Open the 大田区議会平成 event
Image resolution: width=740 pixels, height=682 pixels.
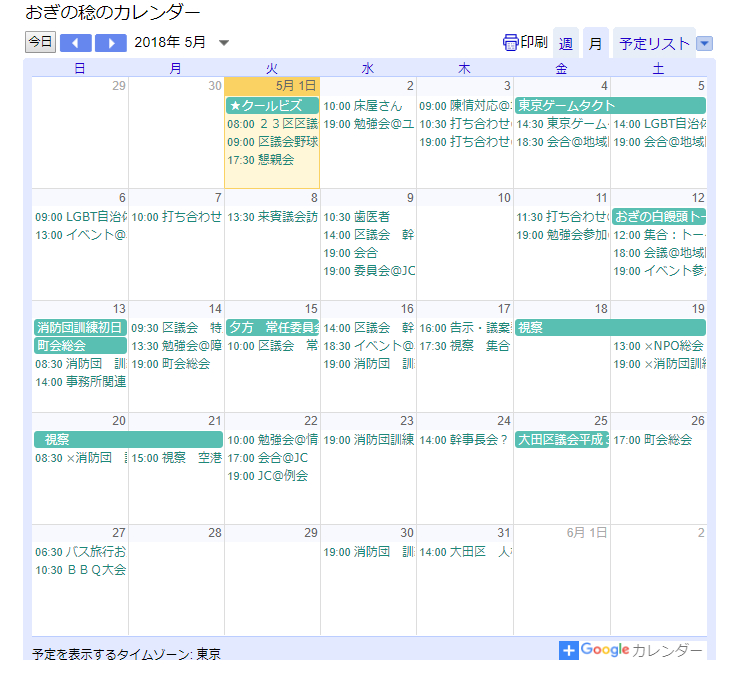coord(561,439)
